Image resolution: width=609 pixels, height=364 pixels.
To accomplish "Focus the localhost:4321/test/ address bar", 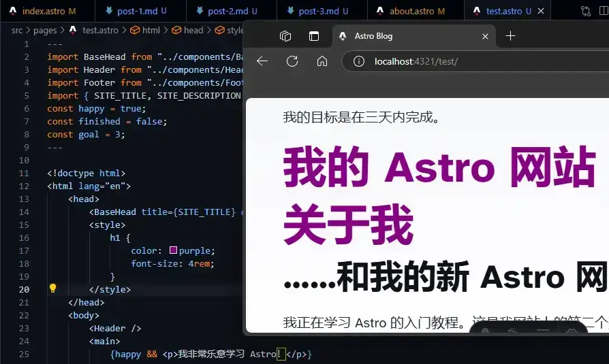I will 475,61.
